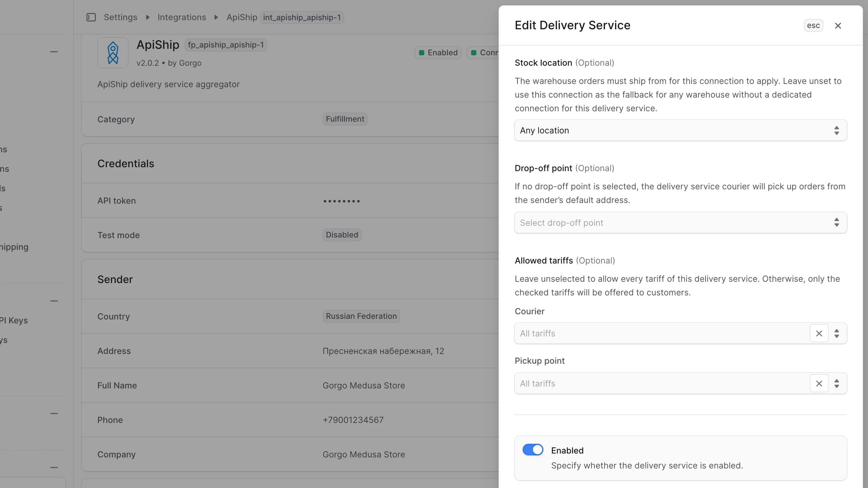Click the v2.0.2 by Gorgo version text
Image resolution: width=868 pixels, height=488 pixels.
pos(169,63)
